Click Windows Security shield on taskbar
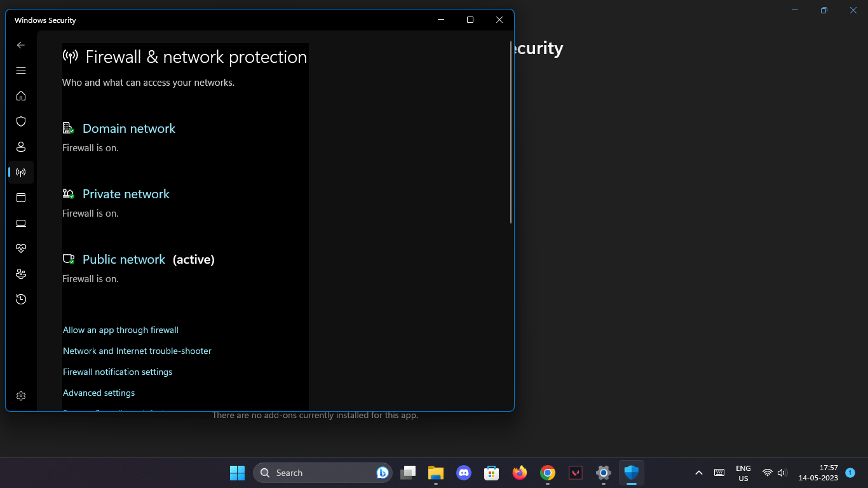Image resolution: width=868 pixels, height=488 pixels. point(632,473)
